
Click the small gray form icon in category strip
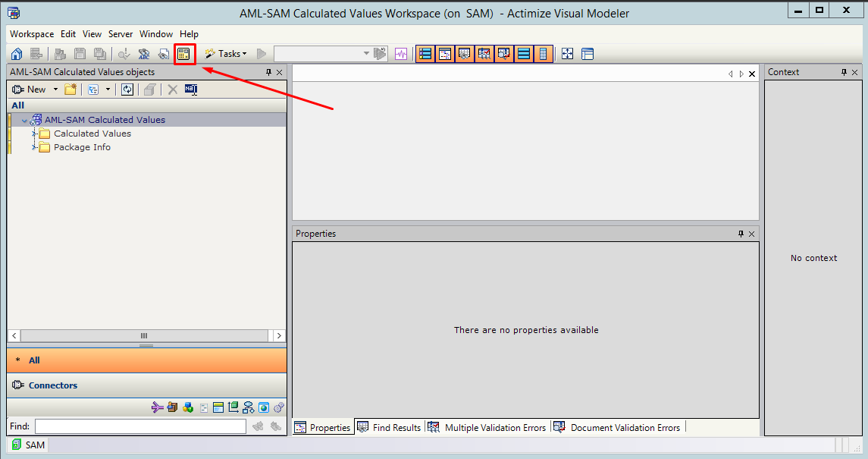tap(204, 408)
